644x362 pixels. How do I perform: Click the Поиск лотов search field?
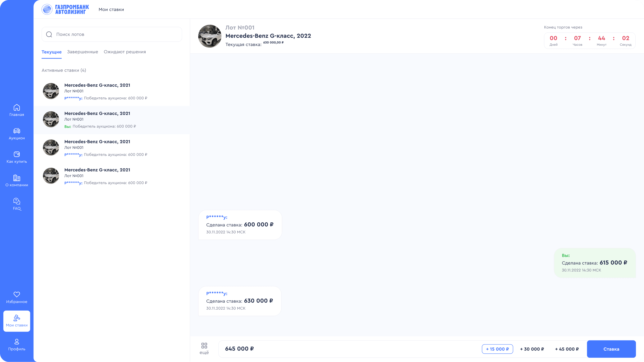[x=112, y=34]
